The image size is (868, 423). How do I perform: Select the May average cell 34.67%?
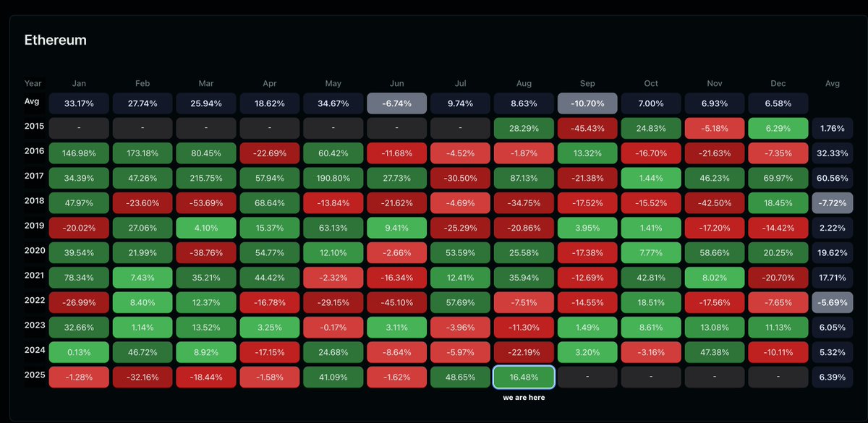[x=333, y=104]
